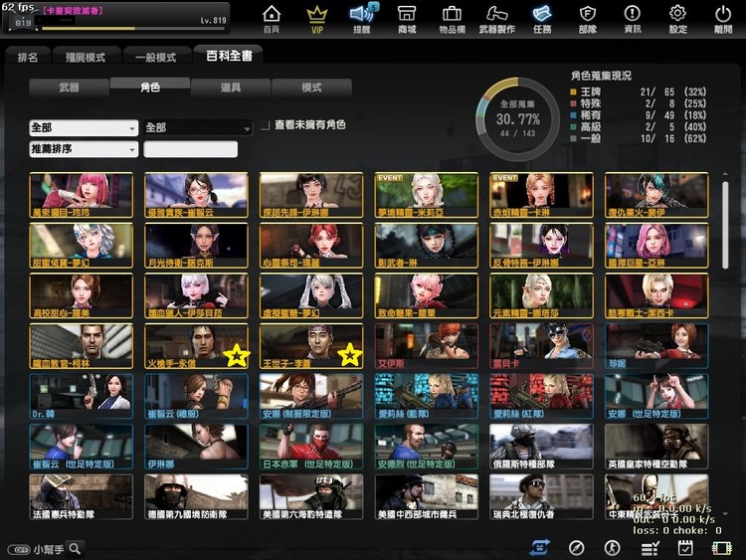Switch to the 排名 tab
The image size is (746, 560).
point(27,58)
